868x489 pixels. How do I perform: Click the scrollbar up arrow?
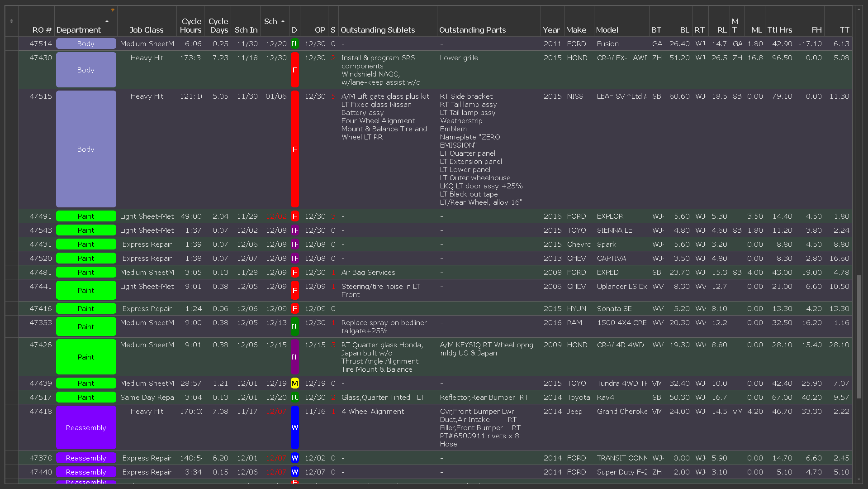pyautogui.click(x=859, y=9)
